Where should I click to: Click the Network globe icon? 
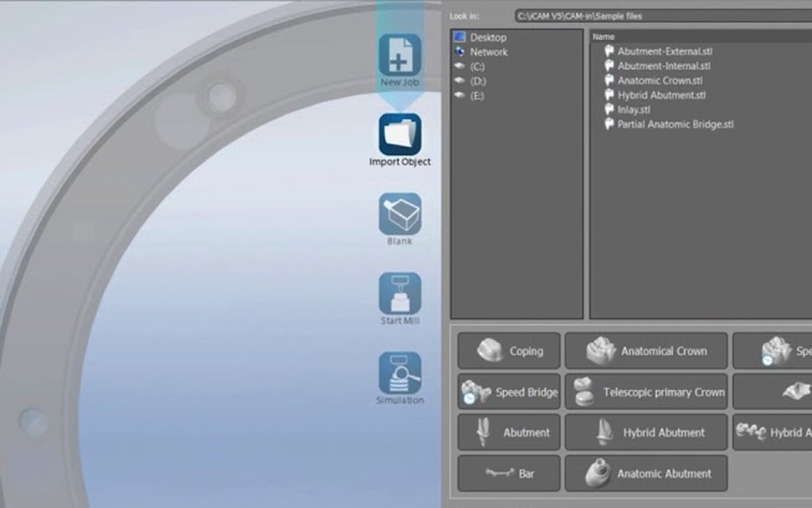460,51
